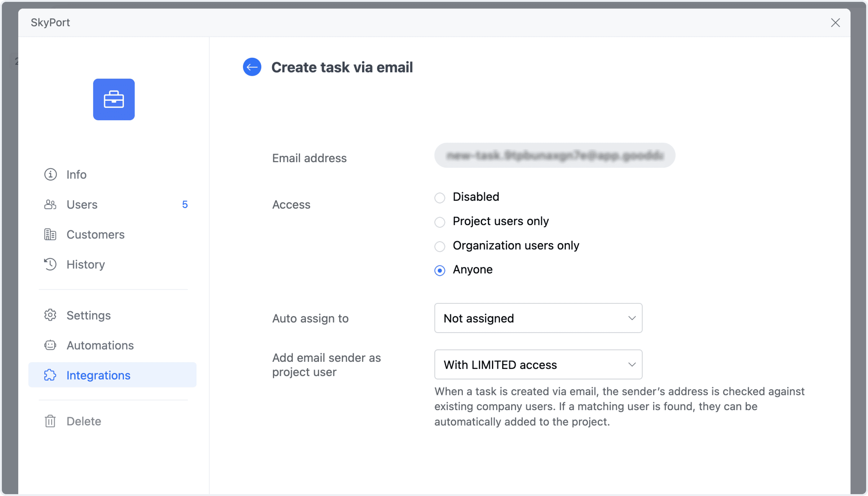Select Project users only access
868x496 pixels.
click(x=440, y=222)
